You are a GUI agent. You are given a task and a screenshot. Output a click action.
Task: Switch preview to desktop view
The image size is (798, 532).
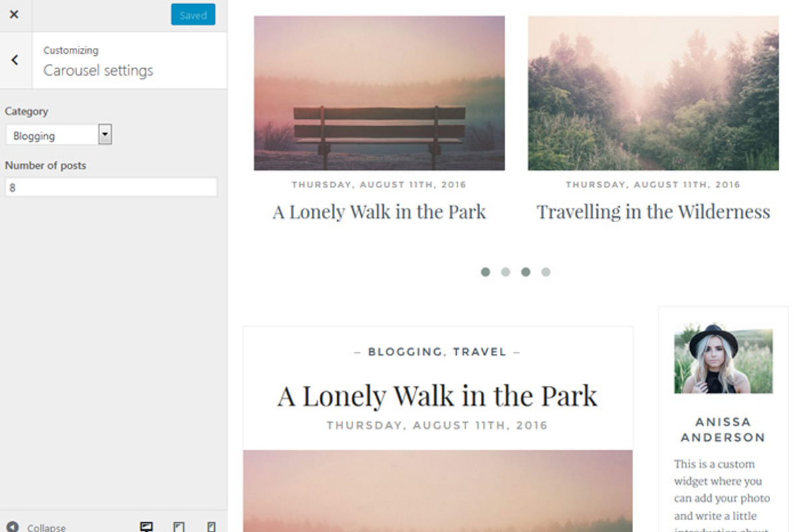click(146, 527)
